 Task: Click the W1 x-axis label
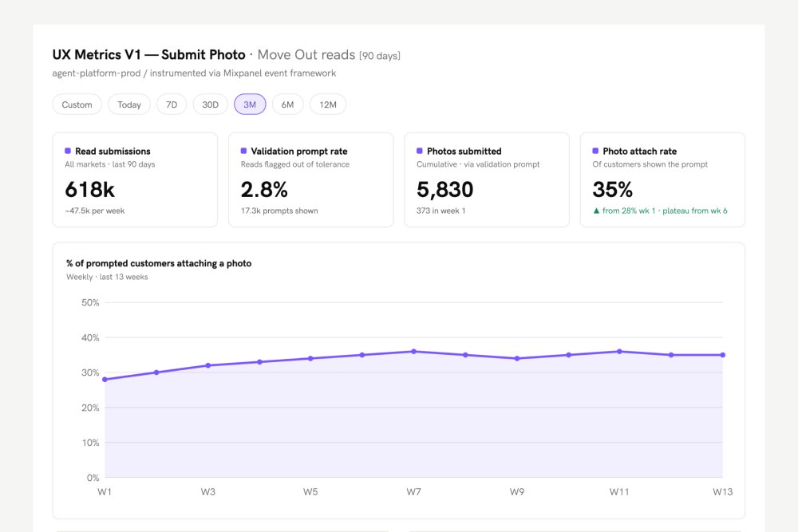[105, 492]
